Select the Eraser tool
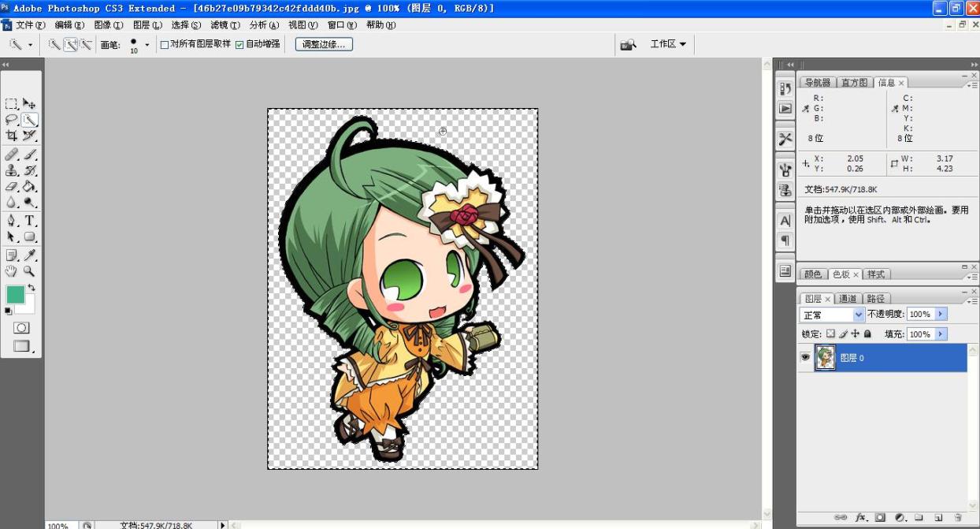The width and height of the screenshot is (980, 529). 11,187
